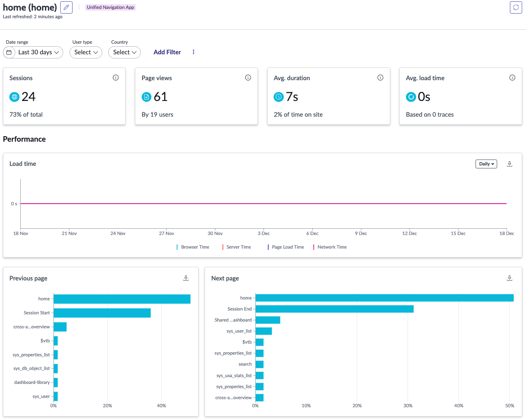526x420 pixels.
Task: Download the Next page chart
Action: click(510, 278)
